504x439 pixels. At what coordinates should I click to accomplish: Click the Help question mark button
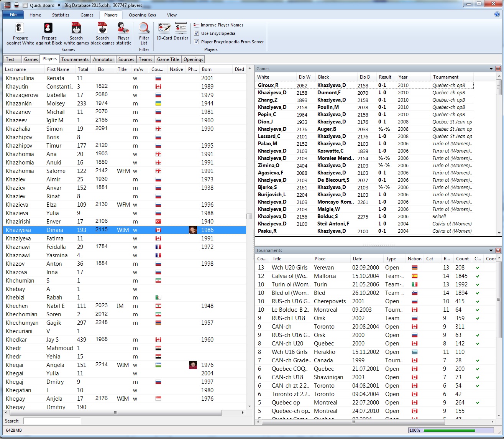point(497,15)
